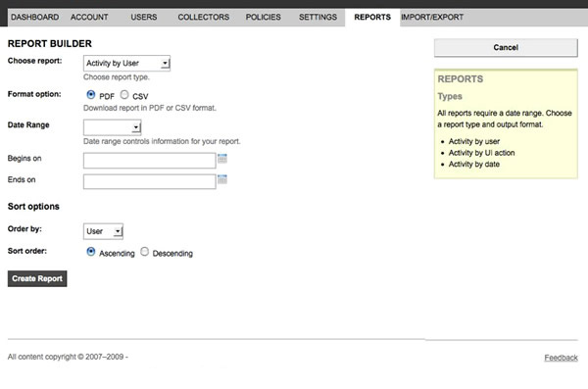Select the Reports tab
Screen dimensions: 588x389
(372, 18)
